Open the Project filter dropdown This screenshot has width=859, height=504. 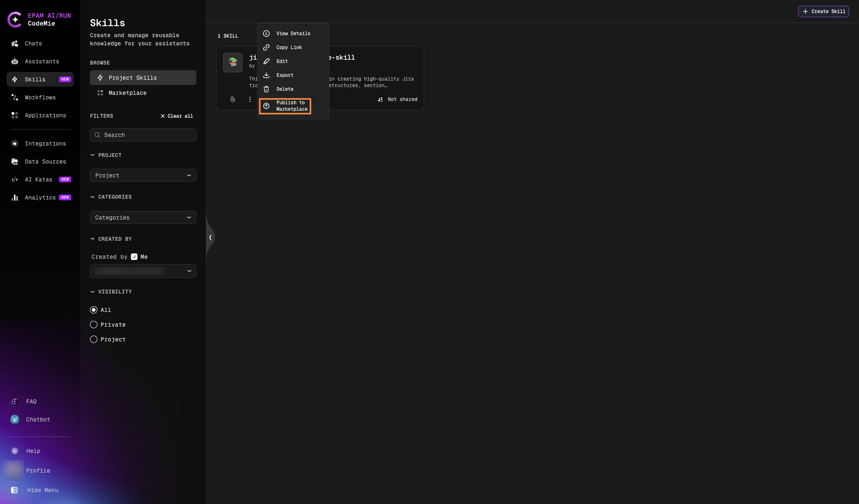click(143, 175)
